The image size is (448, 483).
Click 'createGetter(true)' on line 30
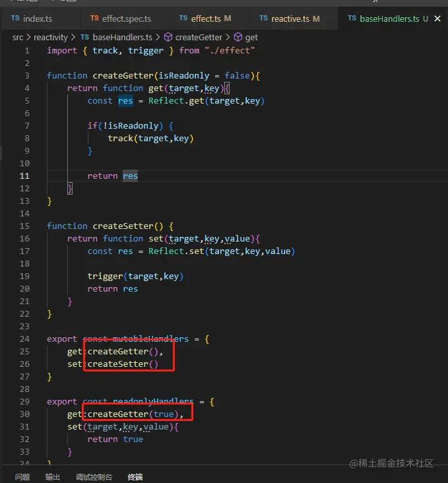tap(133, 414)
